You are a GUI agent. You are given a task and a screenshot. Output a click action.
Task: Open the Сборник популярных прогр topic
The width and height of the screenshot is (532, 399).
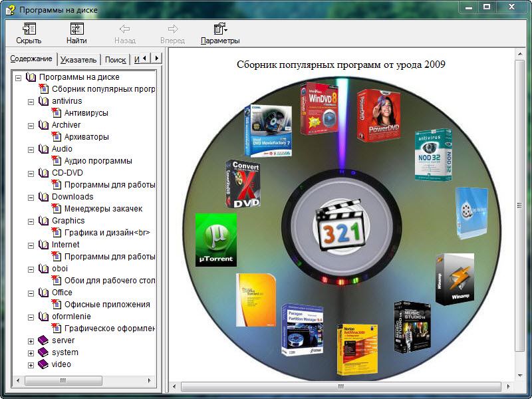click(104, 89)
